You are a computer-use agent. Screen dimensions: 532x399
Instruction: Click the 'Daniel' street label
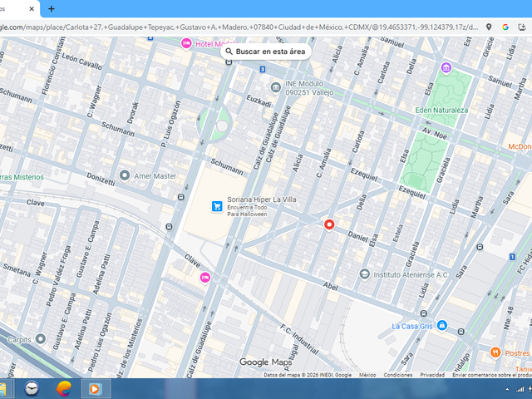[357, 236]
